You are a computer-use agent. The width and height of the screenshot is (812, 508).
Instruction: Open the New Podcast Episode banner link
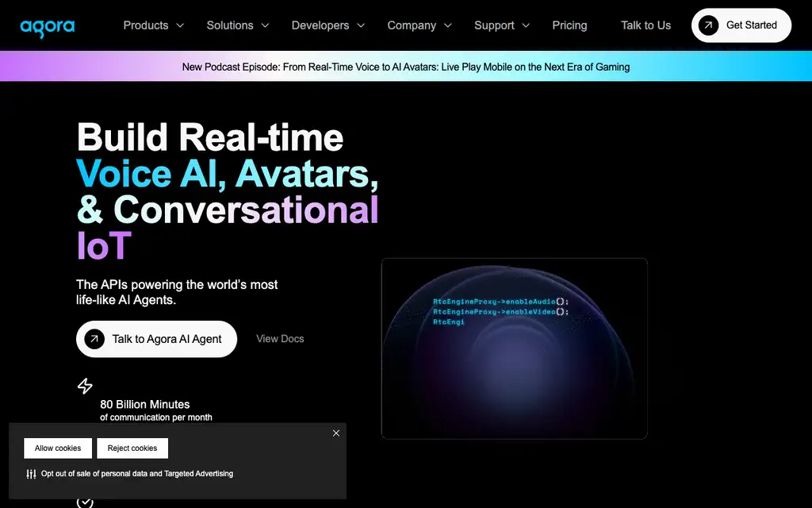[406, 67]
